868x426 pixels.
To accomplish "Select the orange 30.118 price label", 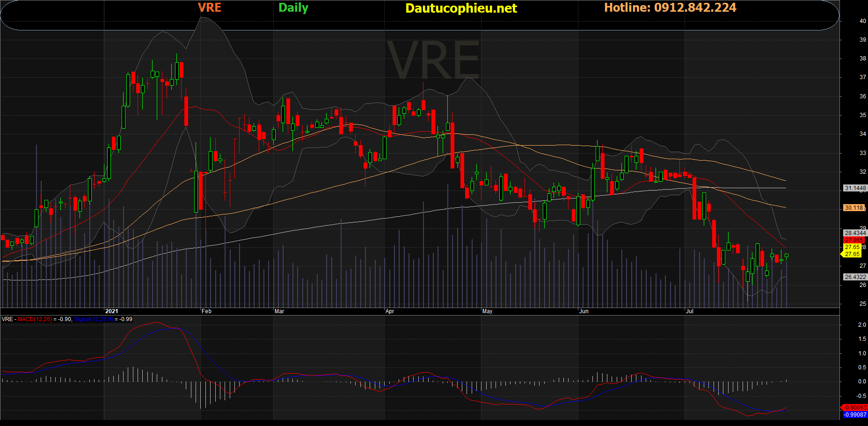I will tap(854, 208).
